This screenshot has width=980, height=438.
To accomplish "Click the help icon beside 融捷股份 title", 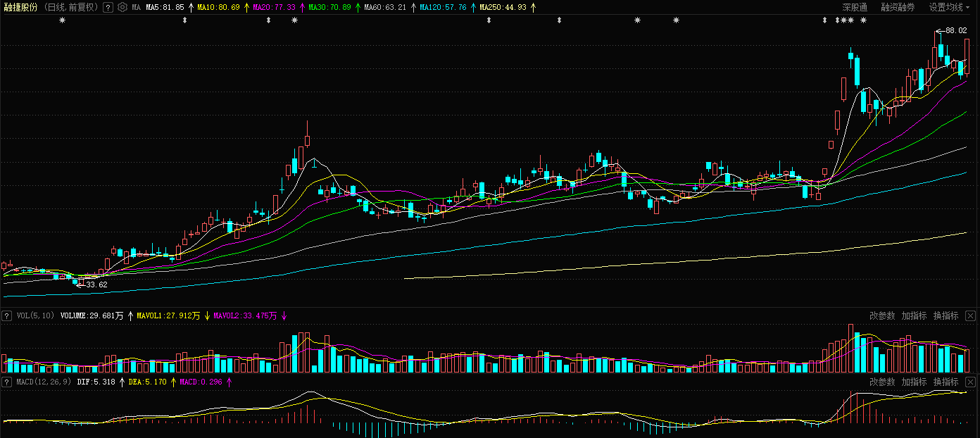I will click(x=108, y=7).
